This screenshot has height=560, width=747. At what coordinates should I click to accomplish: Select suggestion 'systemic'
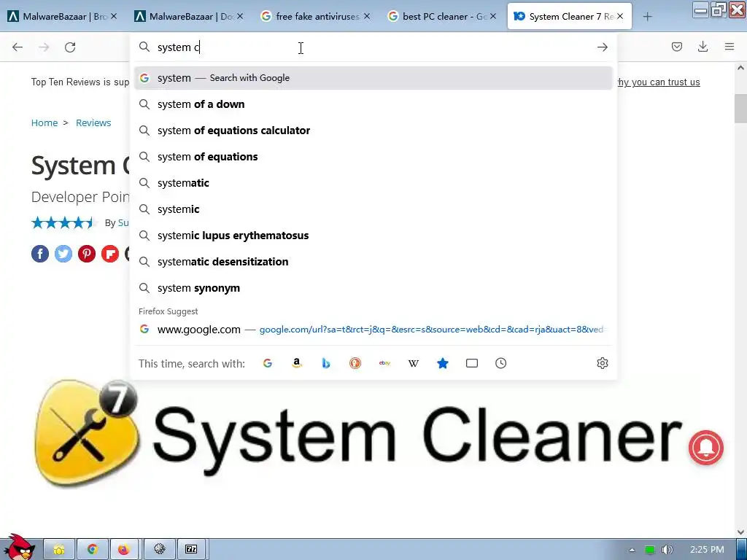[373, 209]
